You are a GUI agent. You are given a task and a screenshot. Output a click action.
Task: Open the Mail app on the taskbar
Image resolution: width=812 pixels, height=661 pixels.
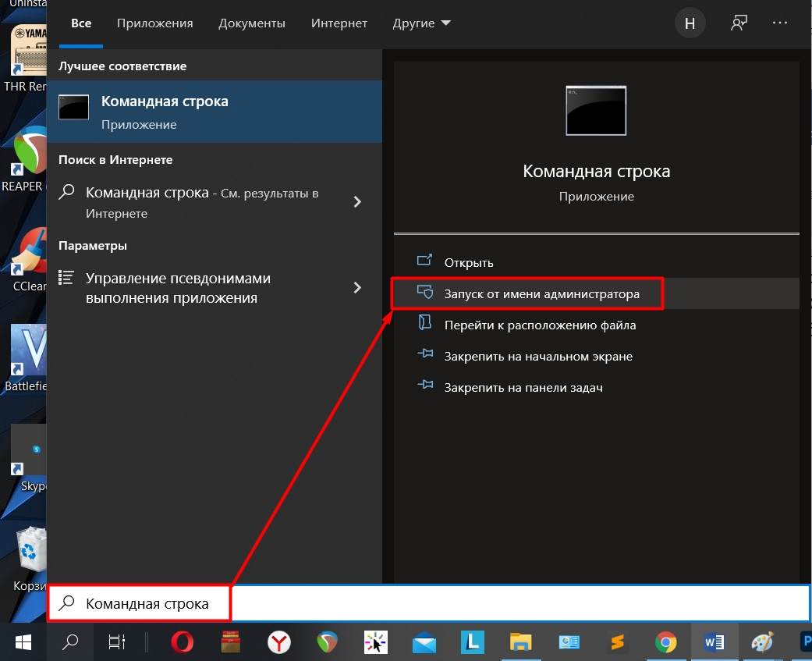[424, 643]
